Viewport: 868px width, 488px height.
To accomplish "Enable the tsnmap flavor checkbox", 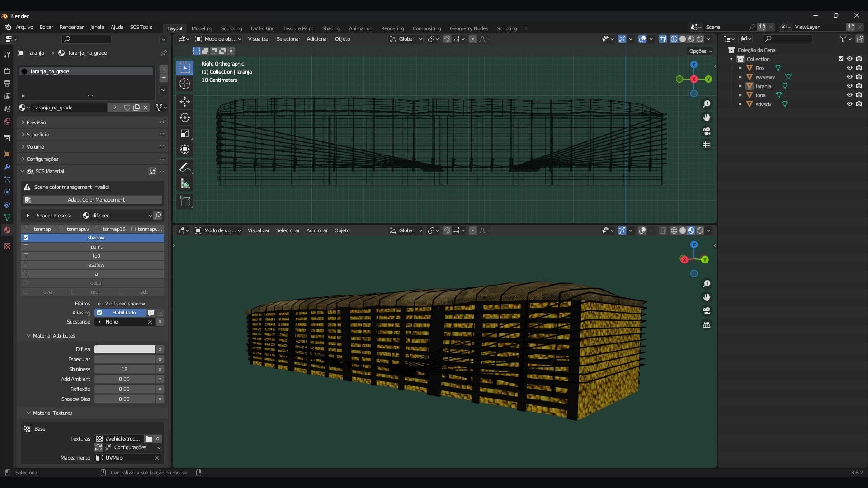I will click(26, 229).
